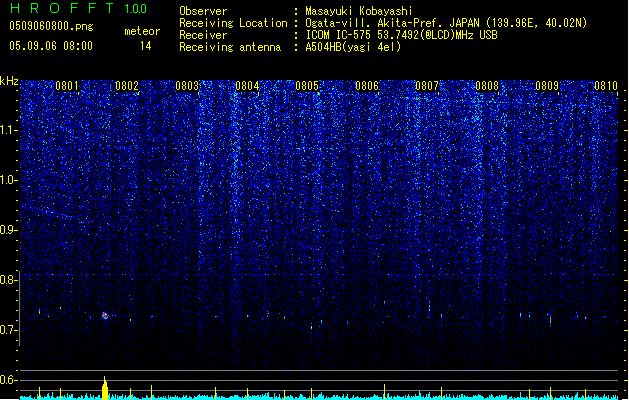Click the HROFFT 1.0.0 title text
The height and width of the screenshot is (400, 629).
79,8
